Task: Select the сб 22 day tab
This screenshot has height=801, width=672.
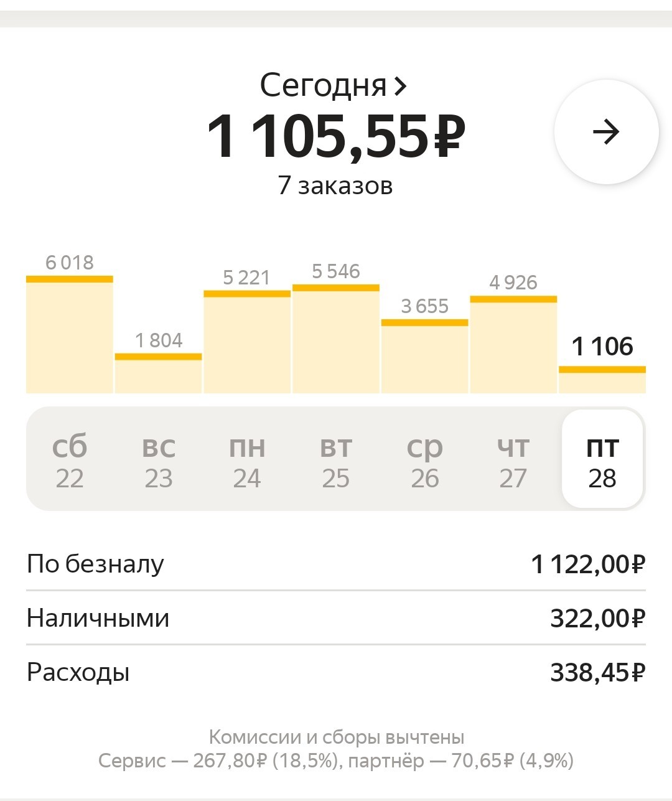Action: coord(70,461)
